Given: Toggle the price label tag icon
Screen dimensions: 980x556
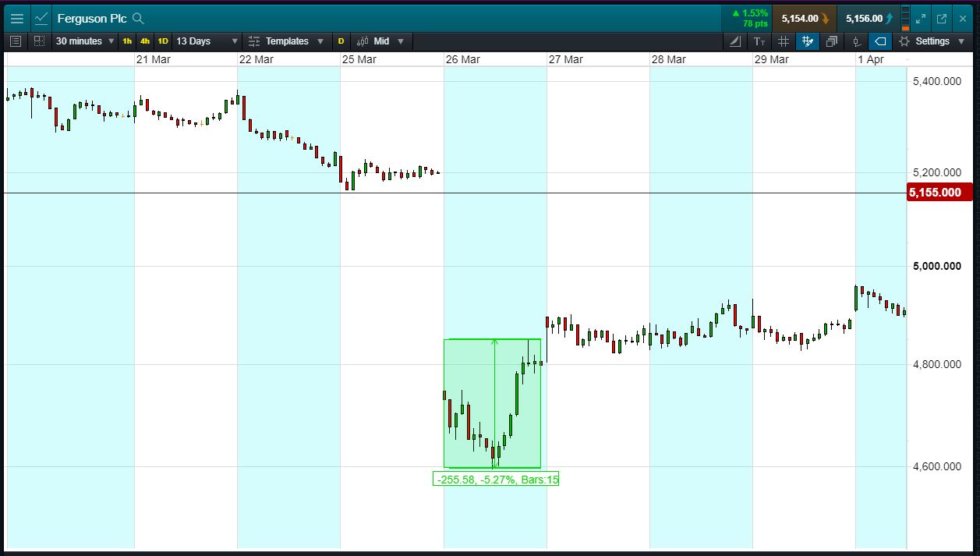Looking at the screenshot, I should click(x=880, y=41).
